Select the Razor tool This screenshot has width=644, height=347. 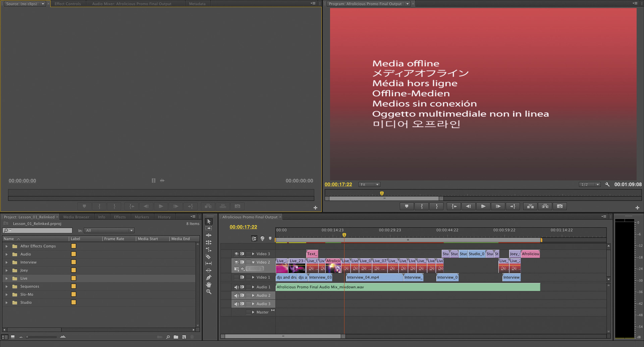click(209, 256)
